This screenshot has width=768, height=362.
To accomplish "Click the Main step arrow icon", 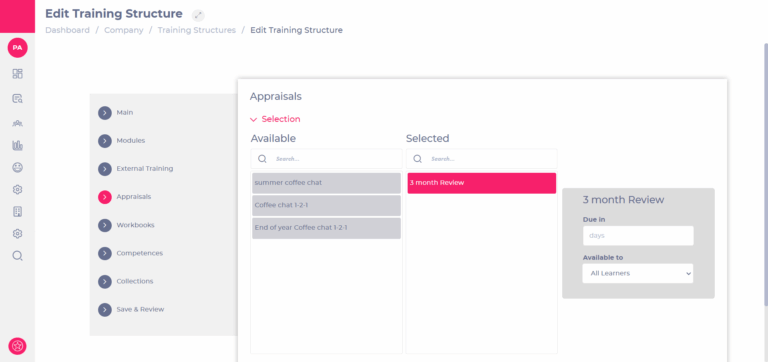I will (x=105, y=113).
